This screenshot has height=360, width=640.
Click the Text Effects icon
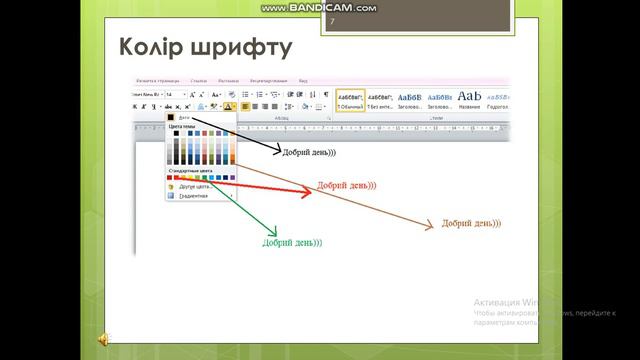click(x=200, y=107)
